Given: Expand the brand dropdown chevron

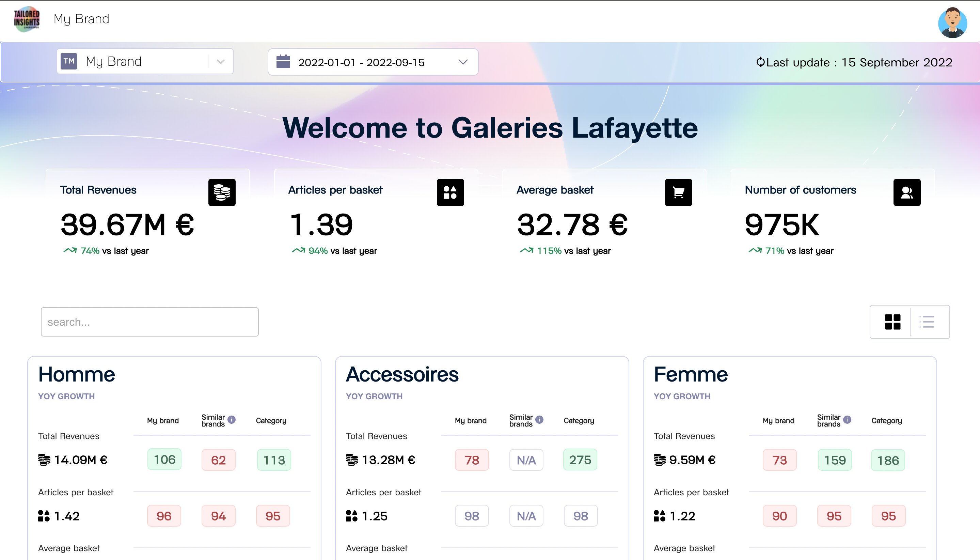Looking at the screenshot, I should [x=221, y=62].
